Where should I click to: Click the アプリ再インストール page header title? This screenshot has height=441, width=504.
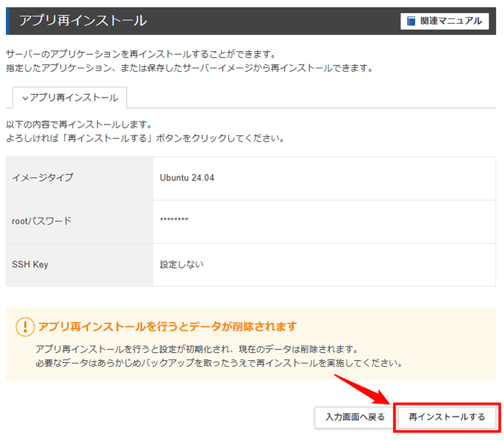(x=83, y=21)
